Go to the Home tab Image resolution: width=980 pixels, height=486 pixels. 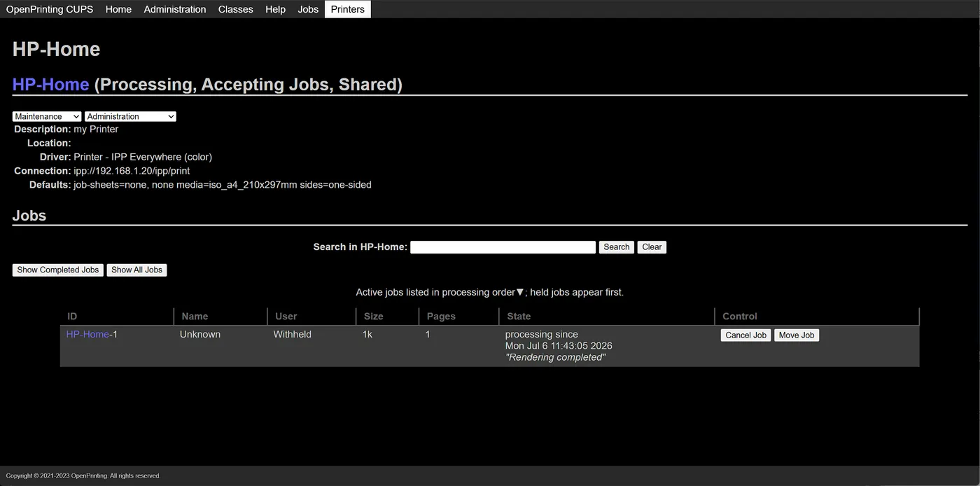118,9
